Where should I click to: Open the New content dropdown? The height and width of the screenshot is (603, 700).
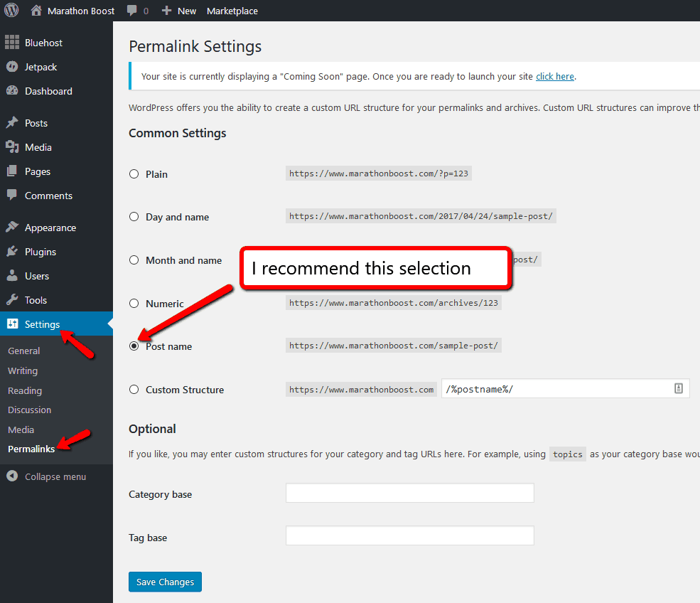tap(179, 11)
